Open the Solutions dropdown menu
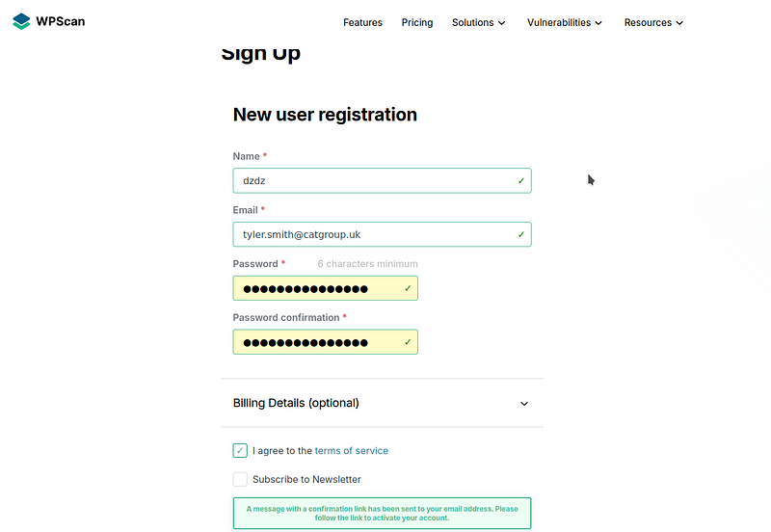771x532 pixels. pos(478,22)
